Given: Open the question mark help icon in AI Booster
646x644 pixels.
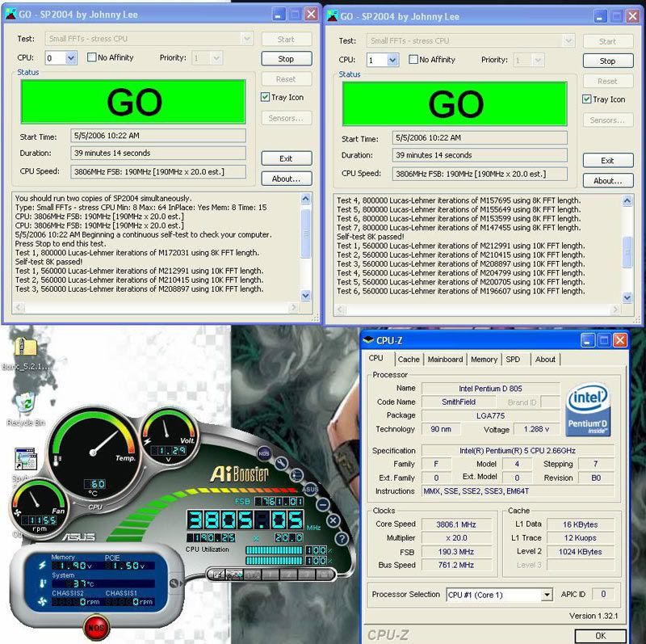Looking at the screenshot, I should tap(342, 538).
